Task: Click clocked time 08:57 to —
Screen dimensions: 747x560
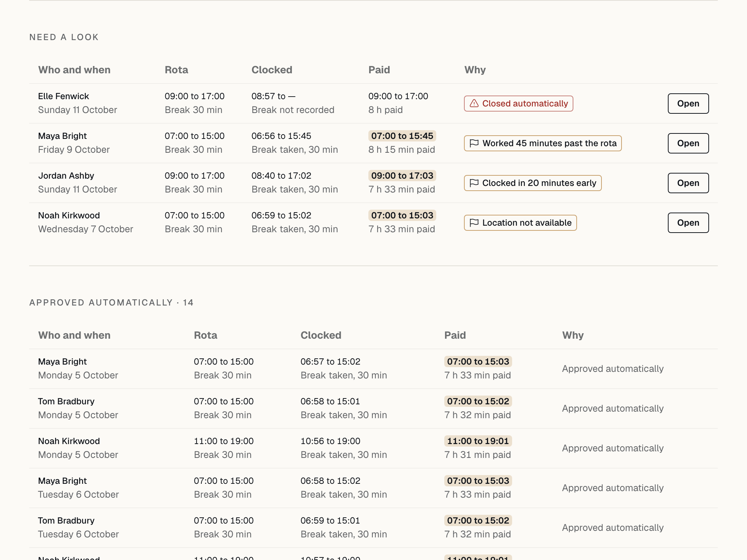Action: click(x=273, y=96)
